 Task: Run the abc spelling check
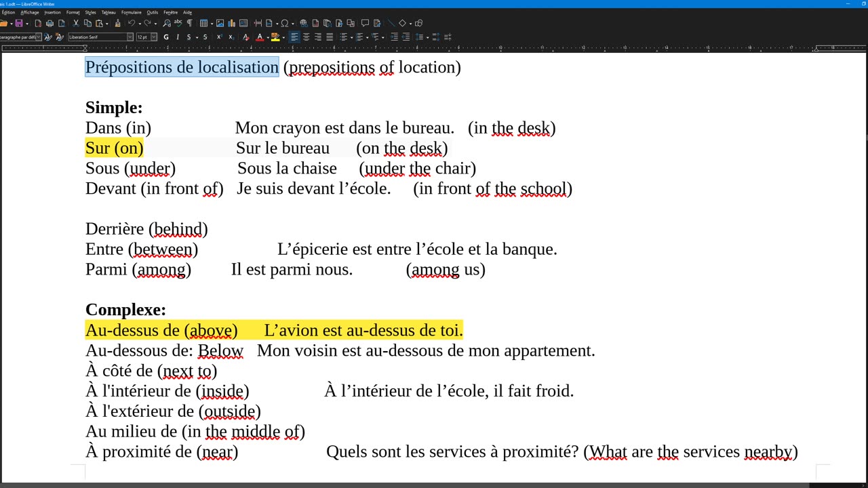click(x=178, y=23)
